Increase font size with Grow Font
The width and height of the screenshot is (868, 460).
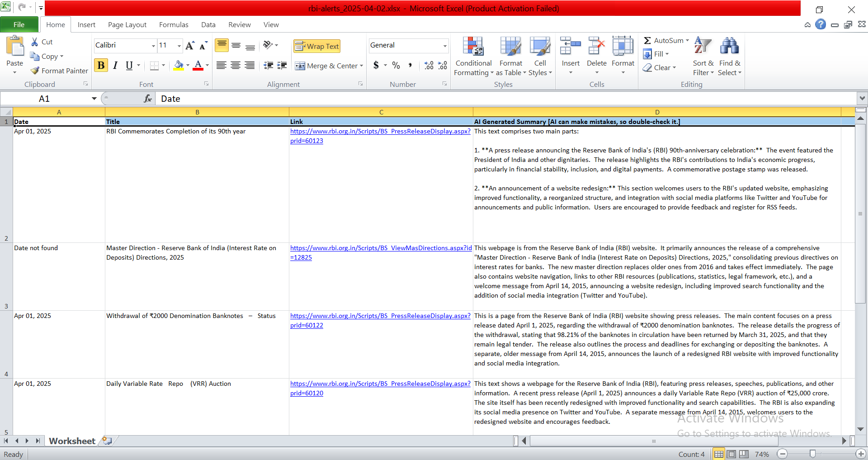tap(190, 45)
